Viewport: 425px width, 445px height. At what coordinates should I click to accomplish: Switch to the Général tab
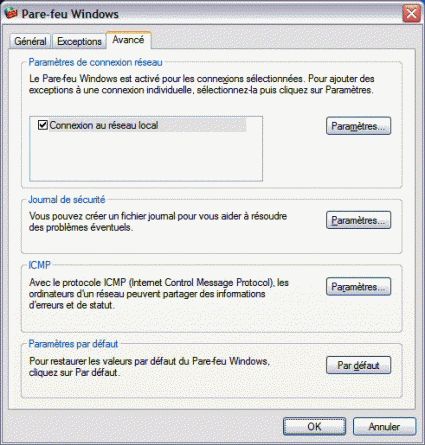[x=30, y=41]
